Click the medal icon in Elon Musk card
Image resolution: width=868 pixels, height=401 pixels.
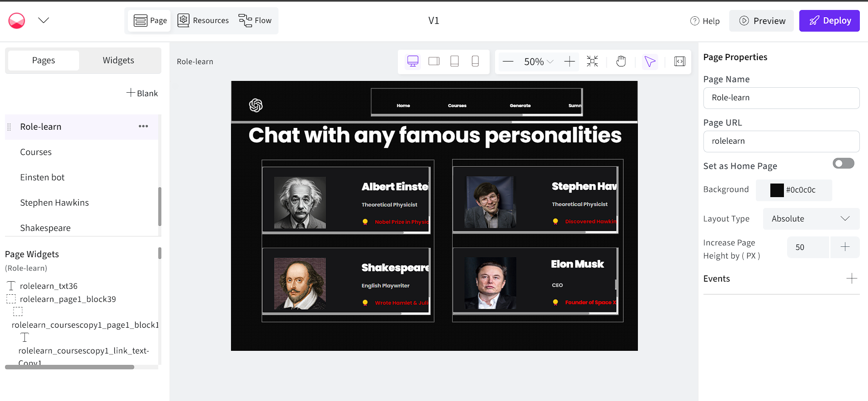coord(555,302)
